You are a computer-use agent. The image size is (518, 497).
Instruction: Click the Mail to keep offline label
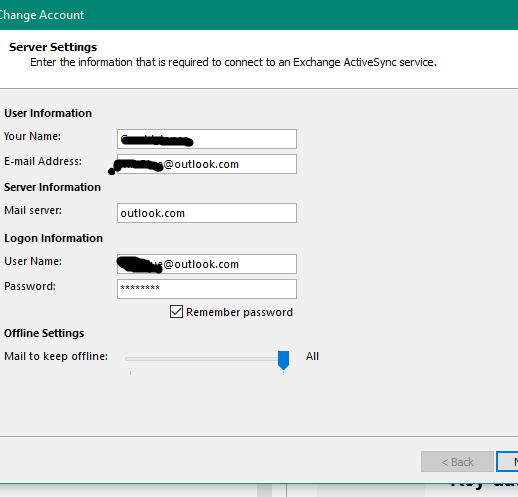[x=56, y=356]
